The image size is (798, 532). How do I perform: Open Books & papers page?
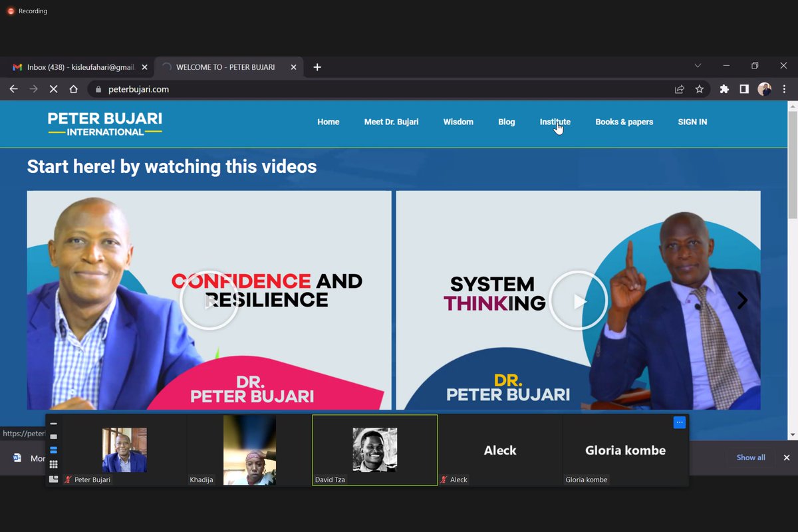(x=624, y=122)
